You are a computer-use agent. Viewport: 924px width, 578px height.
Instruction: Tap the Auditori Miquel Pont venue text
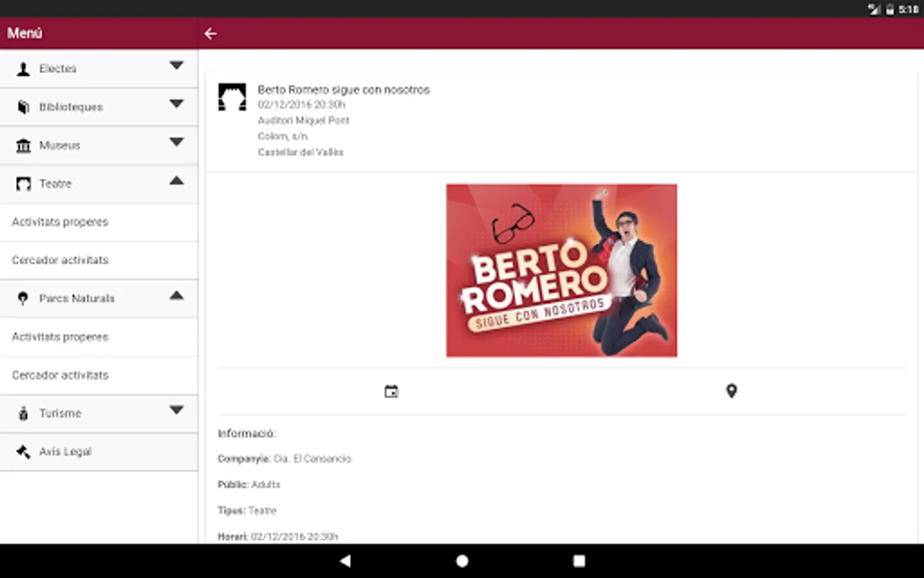pos(304,120)
